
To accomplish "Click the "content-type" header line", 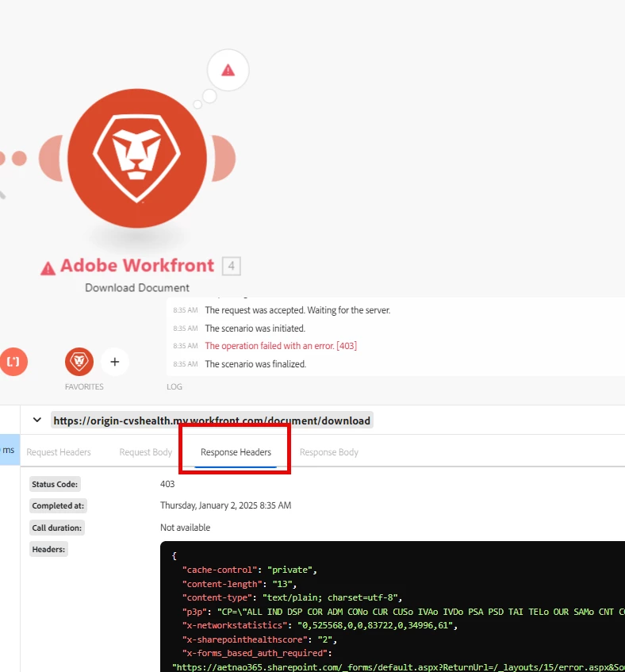I will (292, 598).
